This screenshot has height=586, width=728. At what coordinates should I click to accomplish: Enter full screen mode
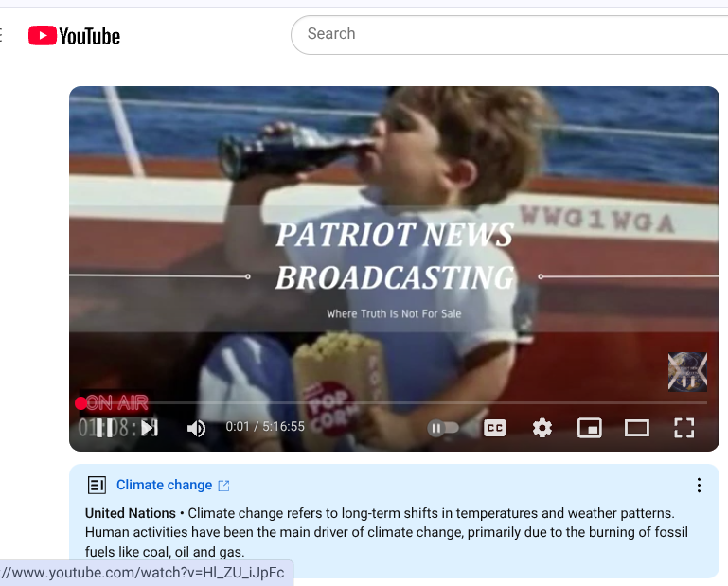tap(684, 428)
